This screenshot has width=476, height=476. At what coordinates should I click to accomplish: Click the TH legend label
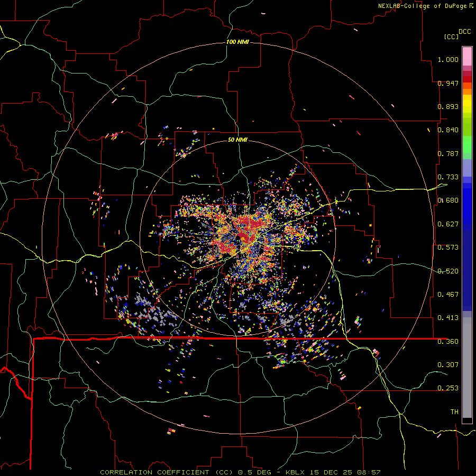454,412
